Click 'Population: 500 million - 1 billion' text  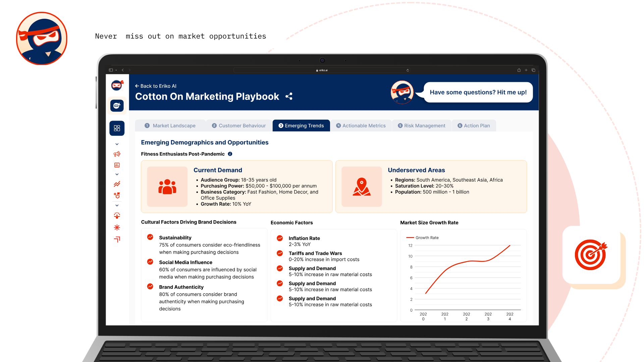pos(432,192)
